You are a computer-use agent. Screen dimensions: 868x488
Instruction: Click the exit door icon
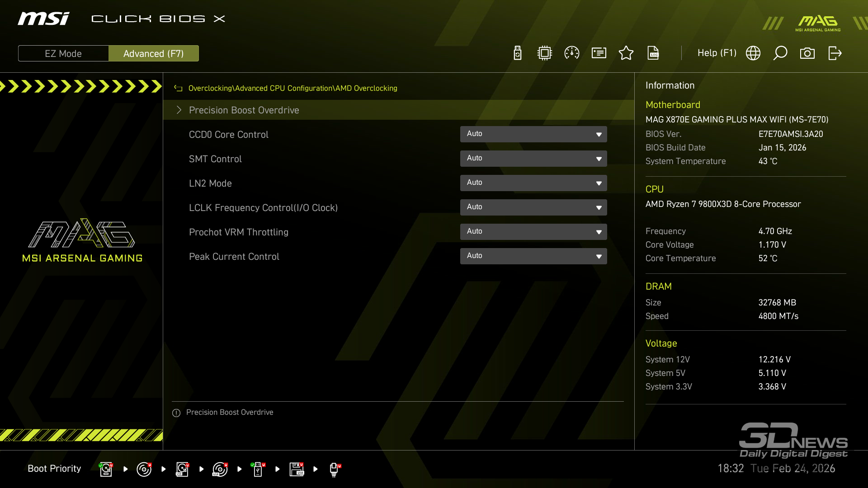[835, 53]
